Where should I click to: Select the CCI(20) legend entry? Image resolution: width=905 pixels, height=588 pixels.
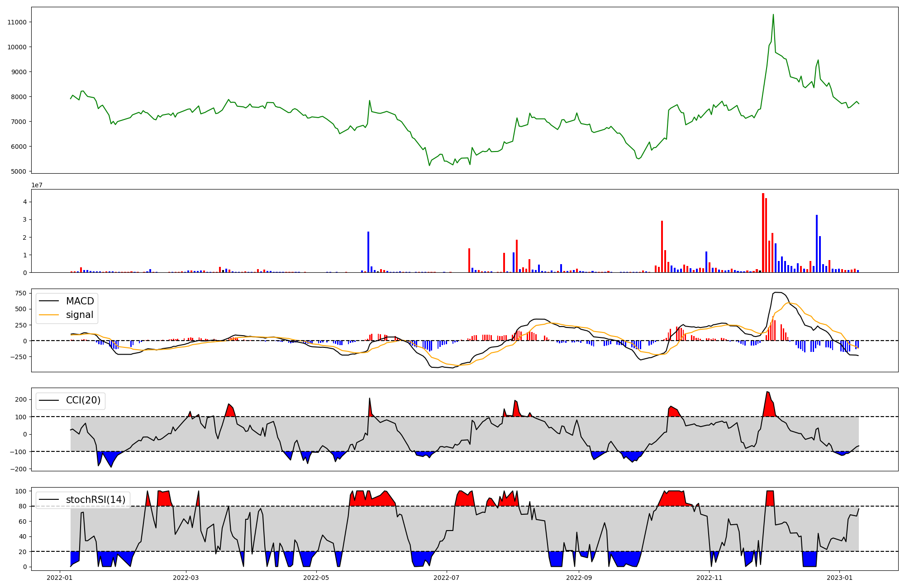click(x=83, y=400)
